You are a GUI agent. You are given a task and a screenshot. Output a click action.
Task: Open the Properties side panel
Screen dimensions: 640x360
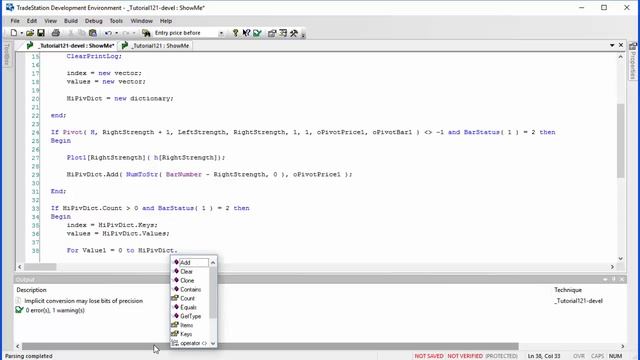click(x=633, y=61)
